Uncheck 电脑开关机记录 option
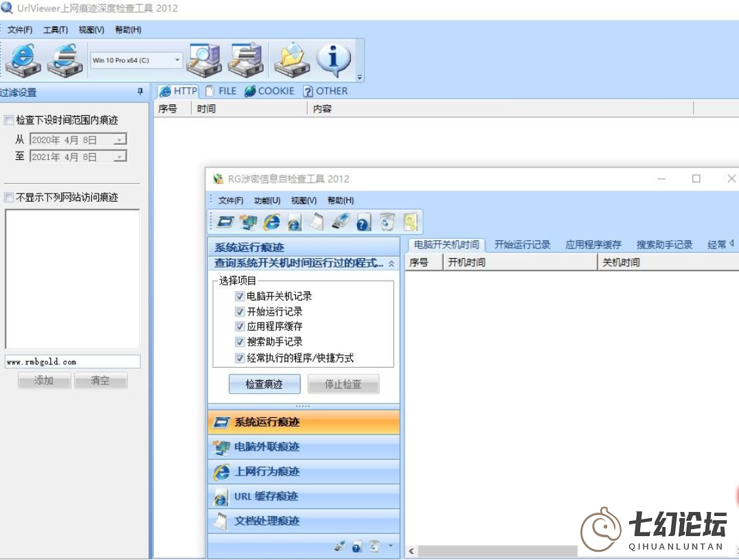 (240, 296)
